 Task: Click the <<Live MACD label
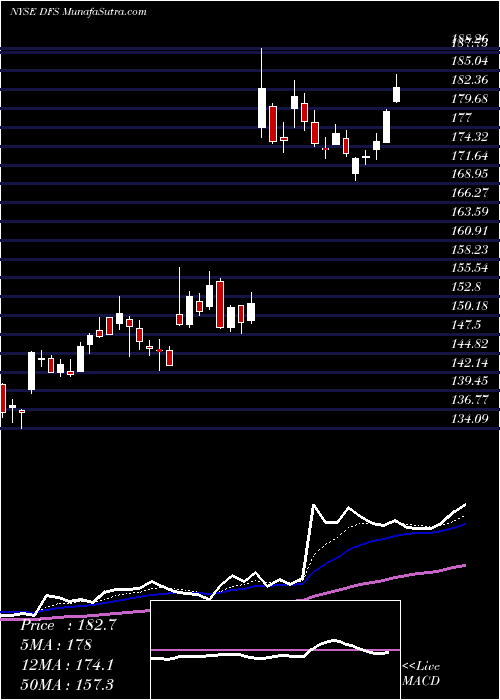pyautogui.click(x=421, y=673)
